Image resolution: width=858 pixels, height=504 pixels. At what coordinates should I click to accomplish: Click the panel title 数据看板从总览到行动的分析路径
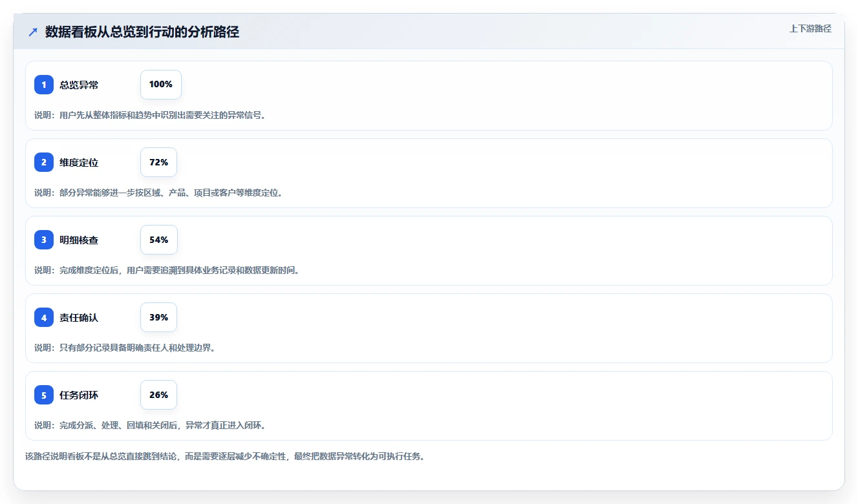pyautogui.click(x=142, y=32)
